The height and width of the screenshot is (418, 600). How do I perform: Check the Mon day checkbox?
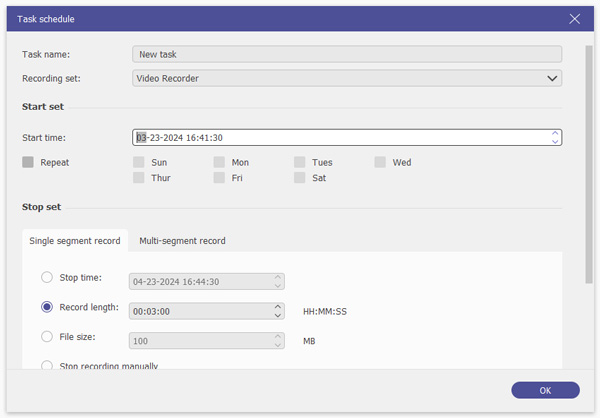[219, 162]
